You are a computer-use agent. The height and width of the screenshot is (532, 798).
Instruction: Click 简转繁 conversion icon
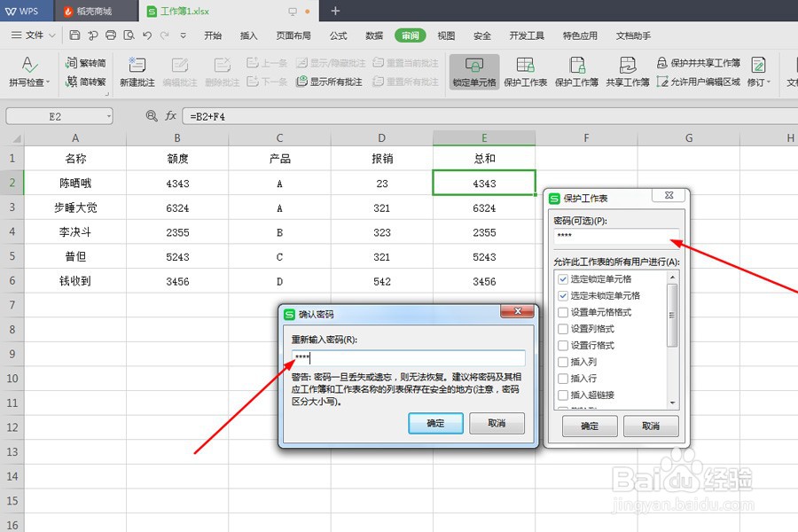click(x=85, y=82)
